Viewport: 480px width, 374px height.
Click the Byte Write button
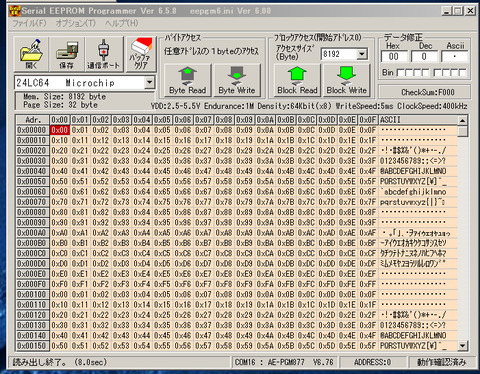click(x=237, y=80)
